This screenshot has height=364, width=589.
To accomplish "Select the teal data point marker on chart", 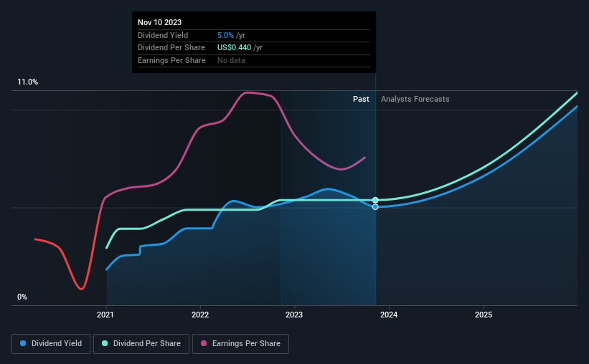I will tap(375, 200).
